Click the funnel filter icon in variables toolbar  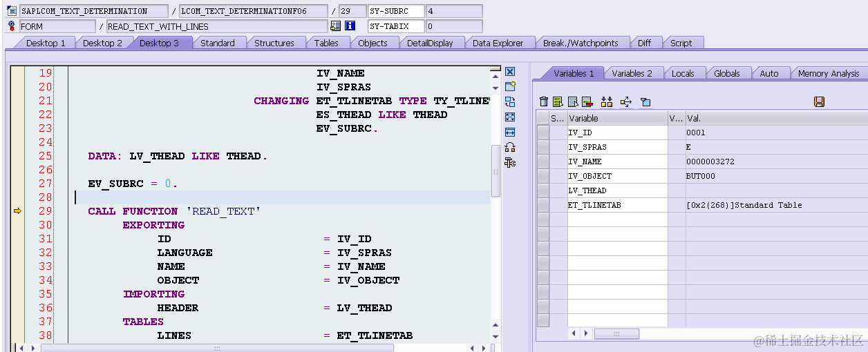[x=645, y=102]
